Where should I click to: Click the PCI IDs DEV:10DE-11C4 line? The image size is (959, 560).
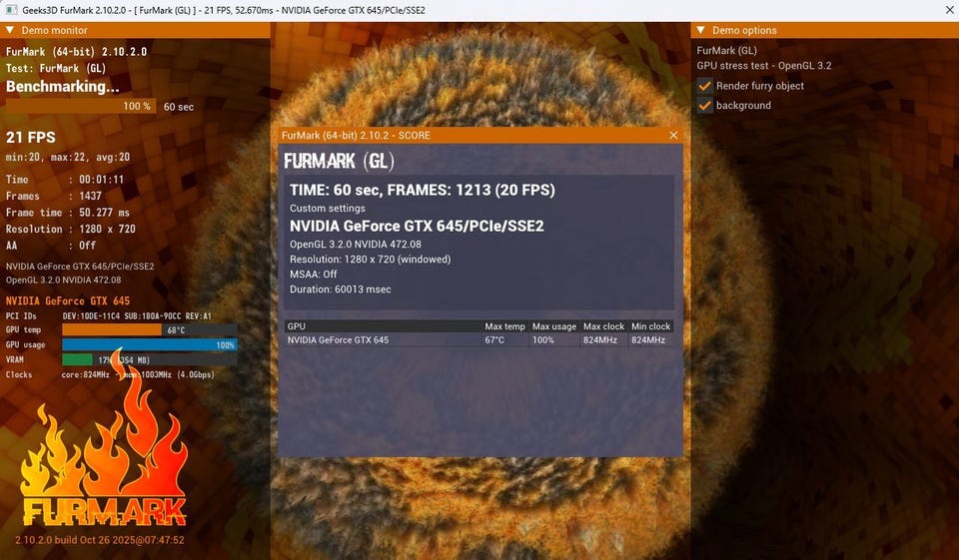tap(108, 316)
